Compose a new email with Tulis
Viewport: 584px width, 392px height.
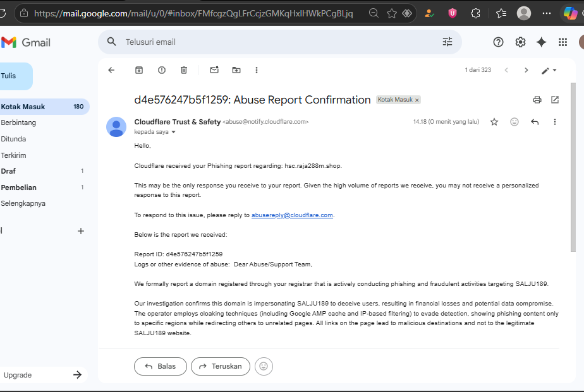click(16, 76)
